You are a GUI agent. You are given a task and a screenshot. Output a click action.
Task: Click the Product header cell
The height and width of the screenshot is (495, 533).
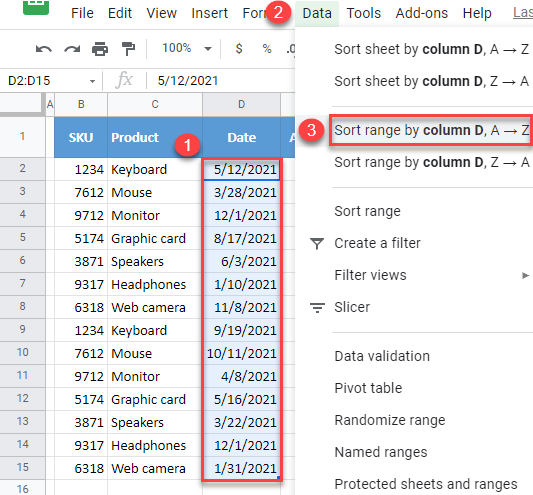[155, 137]
